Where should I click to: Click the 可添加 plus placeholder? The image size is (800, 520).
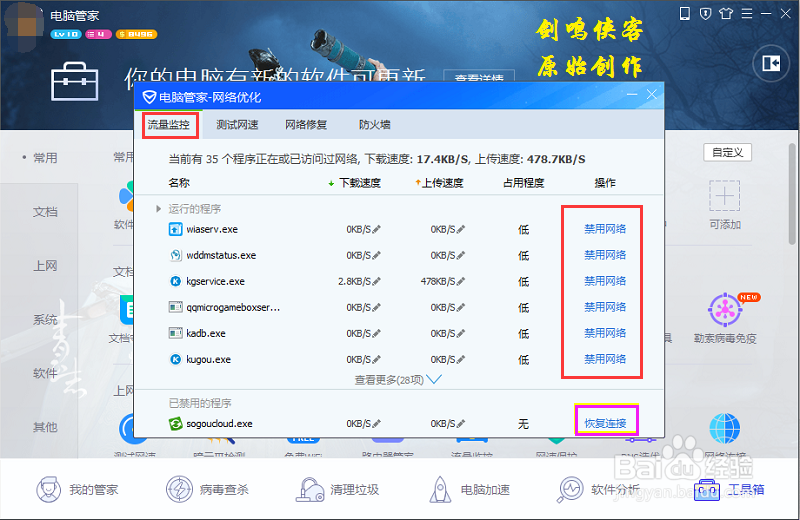tap(724, 195)
